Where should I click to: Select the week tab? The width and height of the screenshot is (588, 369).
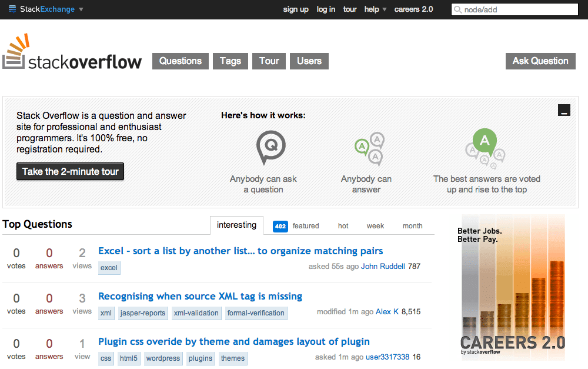coord(375,226)
